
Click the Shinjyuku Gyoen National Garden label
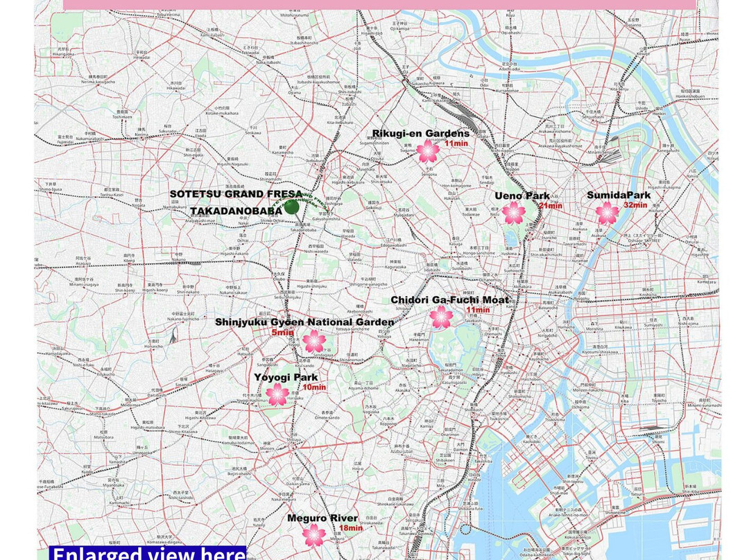304,322
